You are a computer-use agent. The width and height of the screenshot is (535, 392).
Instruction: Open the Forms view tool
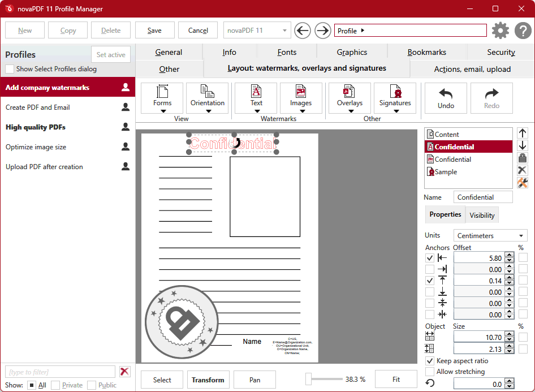tap(162, 98)
